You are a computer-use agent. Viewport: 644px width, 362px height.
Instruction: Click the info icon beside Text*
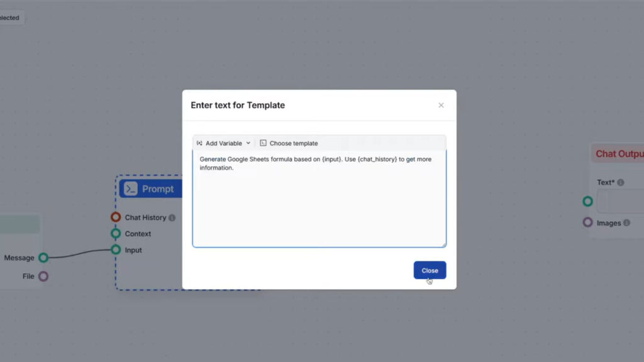621,182
